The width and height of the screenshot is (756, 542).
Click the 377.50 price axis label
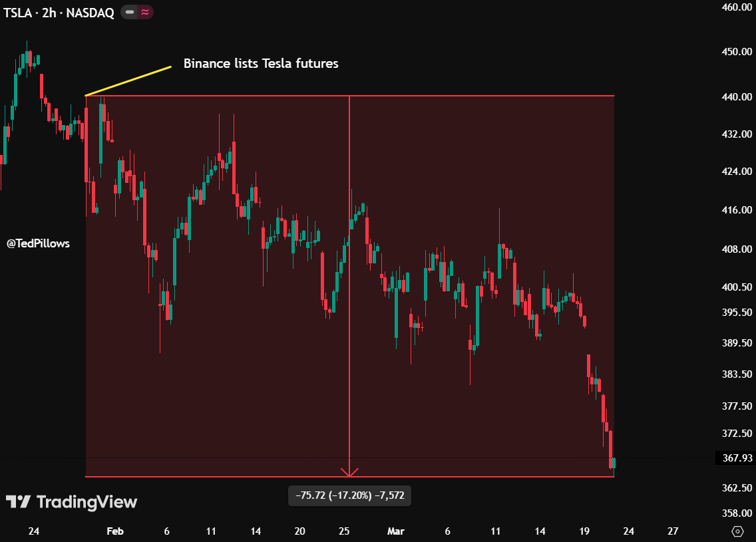coord(737,406)
